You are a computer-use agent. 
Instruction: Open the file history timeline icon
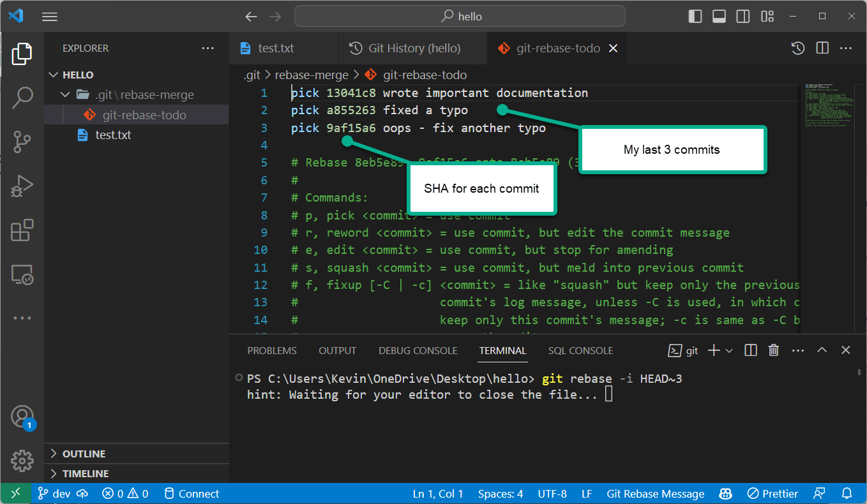point(797,48)
